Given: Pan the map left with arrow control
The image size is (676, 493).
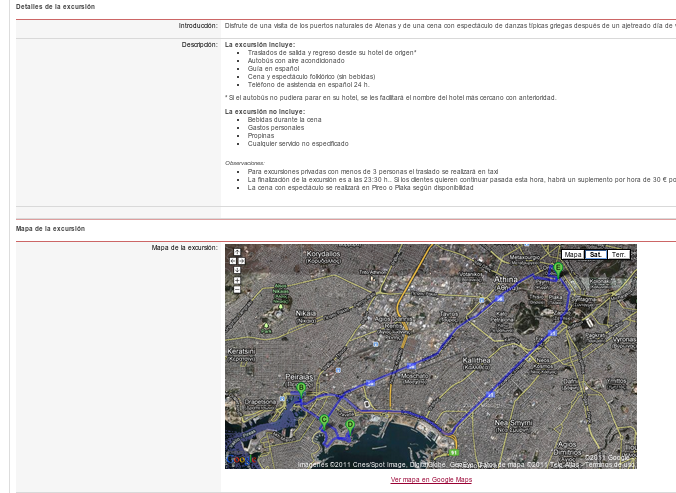Looking at the screenshot, I should (231, 260).
